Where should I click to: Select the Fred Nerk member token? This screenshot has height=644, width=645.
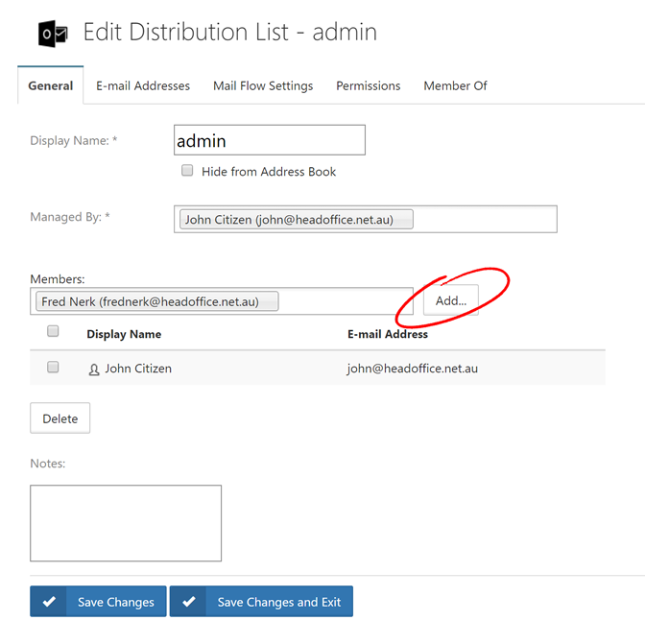point(157,301)
